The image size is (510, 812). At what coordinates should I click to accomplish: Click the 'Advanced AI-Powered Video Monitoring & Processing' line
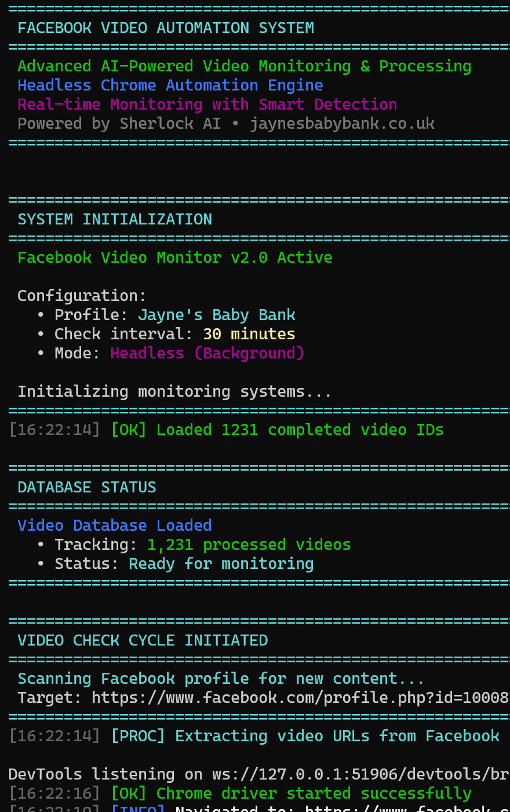pos(245,66)
